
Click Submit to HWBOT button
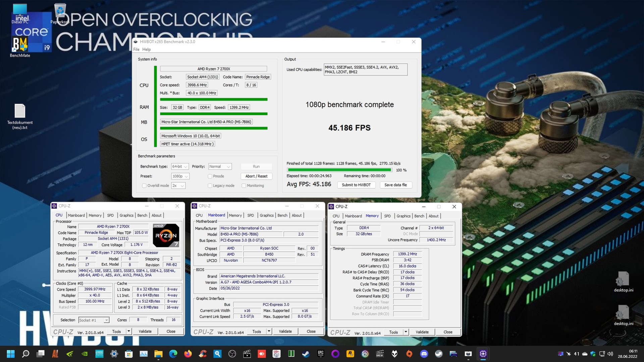click(356, 185)
